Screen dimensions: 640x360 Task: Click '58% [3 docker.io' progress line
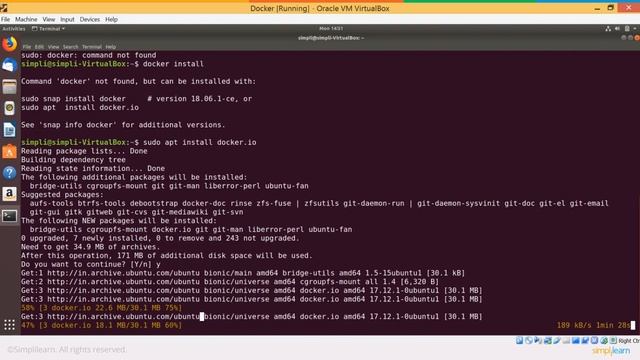point(102,308)
